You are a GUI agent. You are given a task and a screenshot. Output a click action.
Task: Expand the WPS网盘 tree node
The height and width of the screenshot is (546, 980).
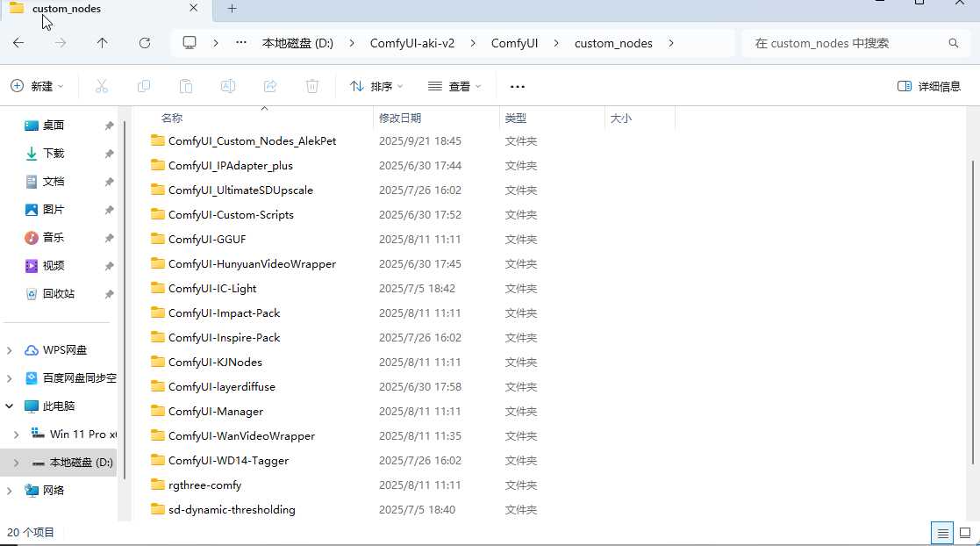tap(10, 350)
